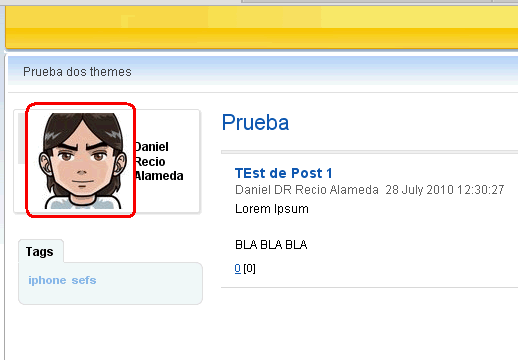Click the [0] counter beside the link
Image resolution: width=518 pixels, height=360 pixels.
pyautogui.click(x=250, y=268)
